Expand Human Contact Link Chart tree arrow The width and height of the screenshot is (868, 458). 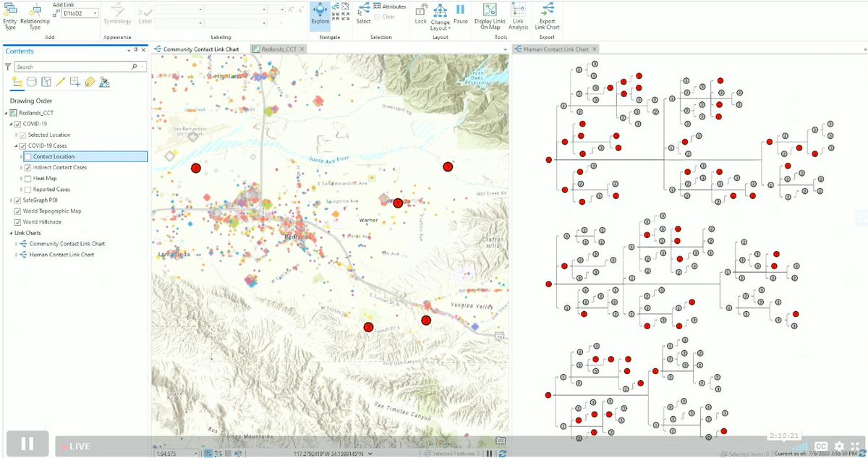pos(16,255)
